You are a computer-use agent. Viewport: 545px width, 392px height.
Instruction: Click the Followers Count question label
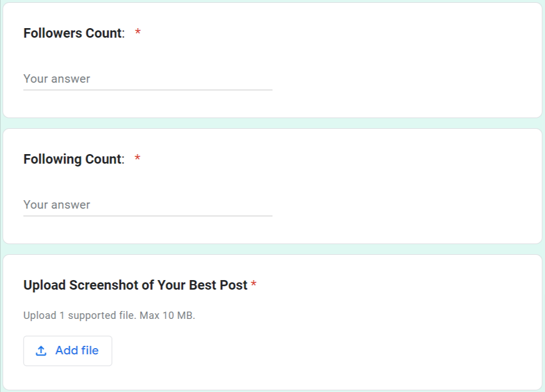(73, 33)
